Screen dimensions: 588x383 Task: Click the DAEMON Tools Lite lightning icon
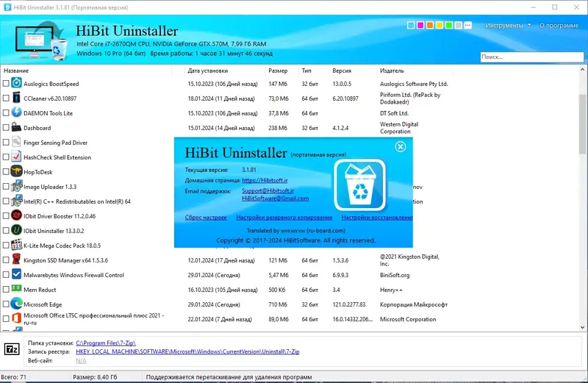click(x=16, y=112)
